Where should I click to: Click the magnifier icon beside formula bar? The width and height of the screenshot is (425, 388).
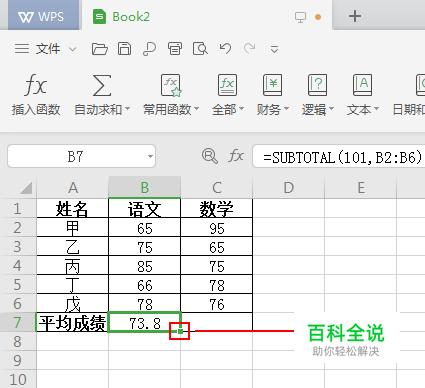[210, 156]
